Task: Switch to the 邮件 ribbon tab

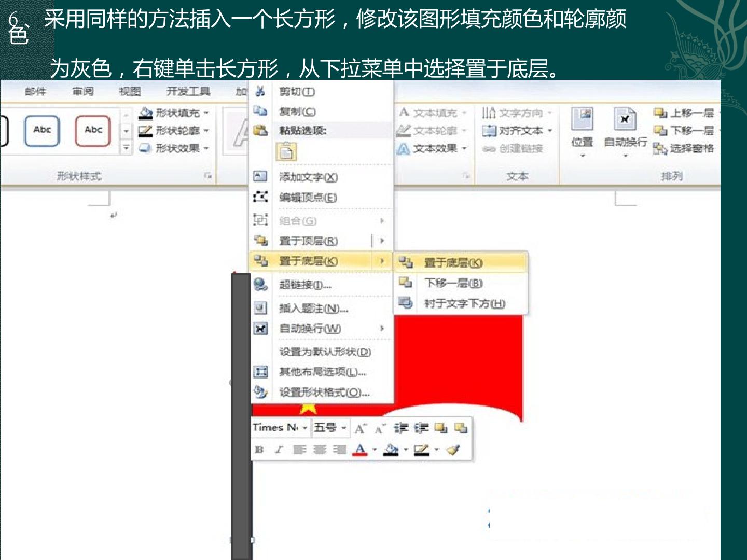Action: tap(35, 91)
